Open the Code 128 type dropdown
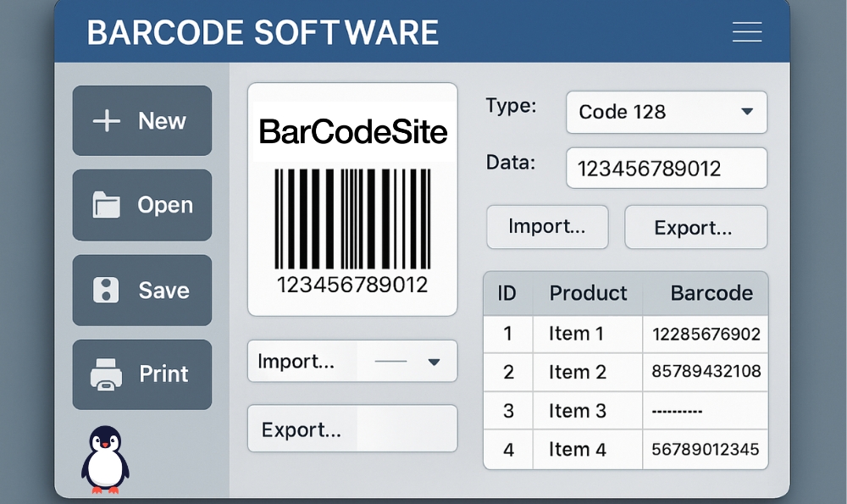This screenshot has width=847, height=504. coord(667,113)
